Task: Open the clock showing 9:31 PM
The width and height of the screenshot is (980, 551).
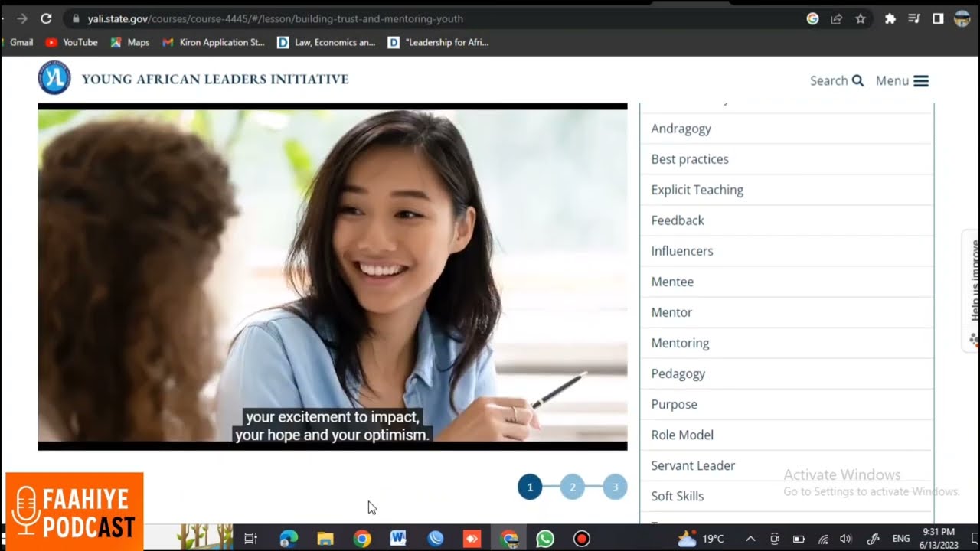Action: tap(939, 538)
